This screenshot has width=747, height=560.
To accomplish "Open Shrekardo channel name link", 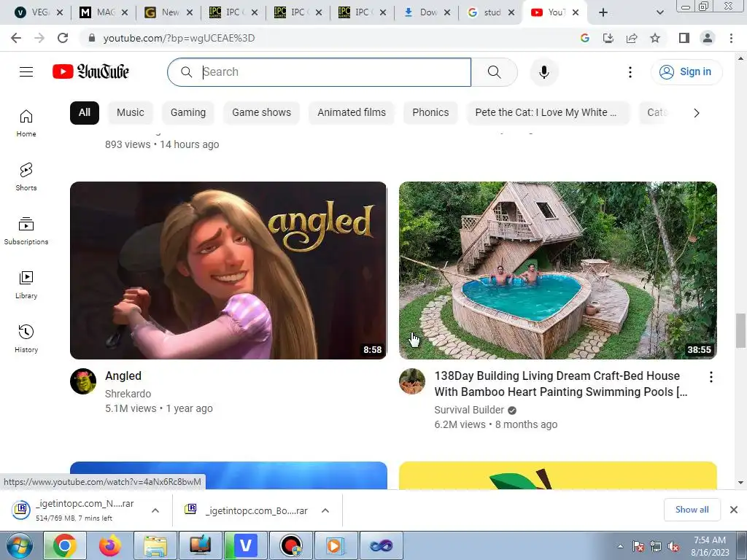I will [x=128, y=394].
